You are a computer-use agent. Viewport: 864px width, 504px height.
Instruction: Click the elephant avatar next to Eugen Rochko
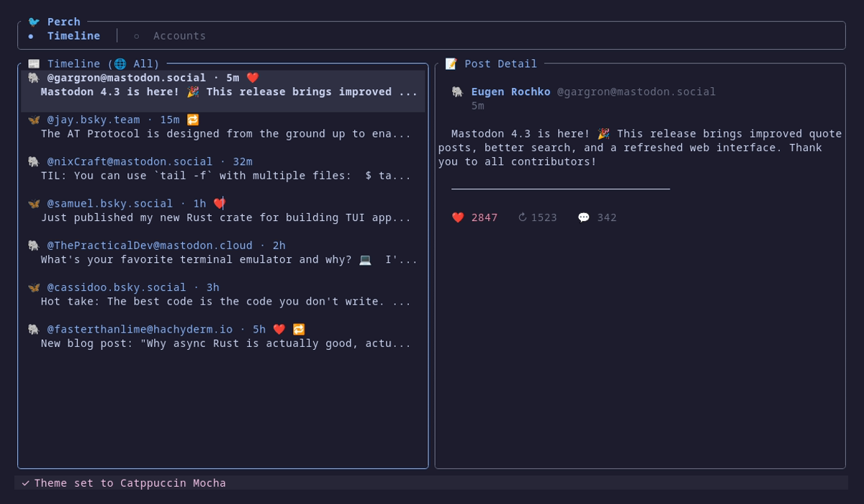pyautogui.click(x=457, y=91)
